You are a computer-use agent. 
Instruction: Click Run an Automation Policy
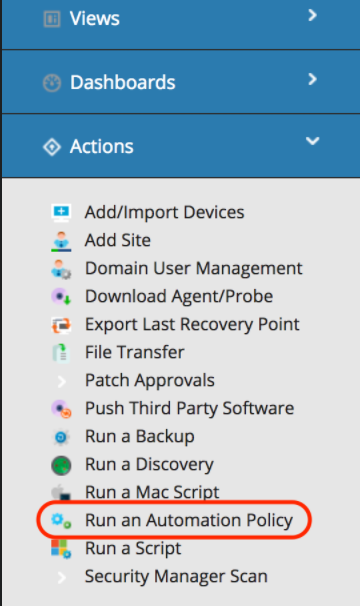189,521
